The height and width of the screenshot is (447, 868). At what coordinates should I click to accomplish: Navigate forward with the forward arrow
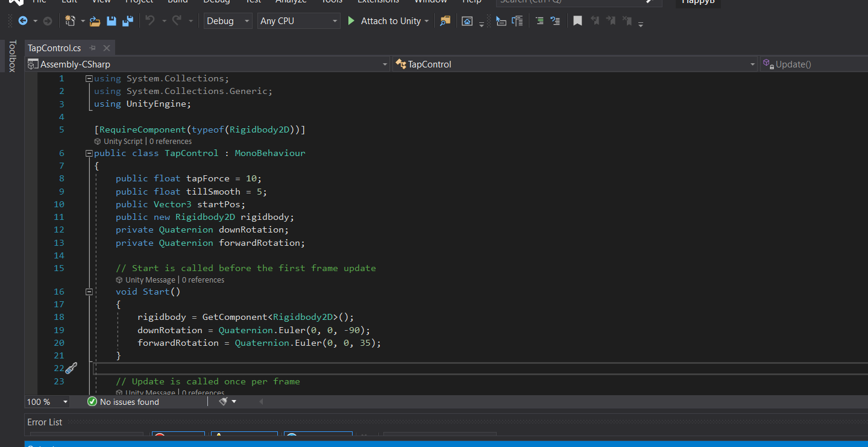click(x=48, y=21)
